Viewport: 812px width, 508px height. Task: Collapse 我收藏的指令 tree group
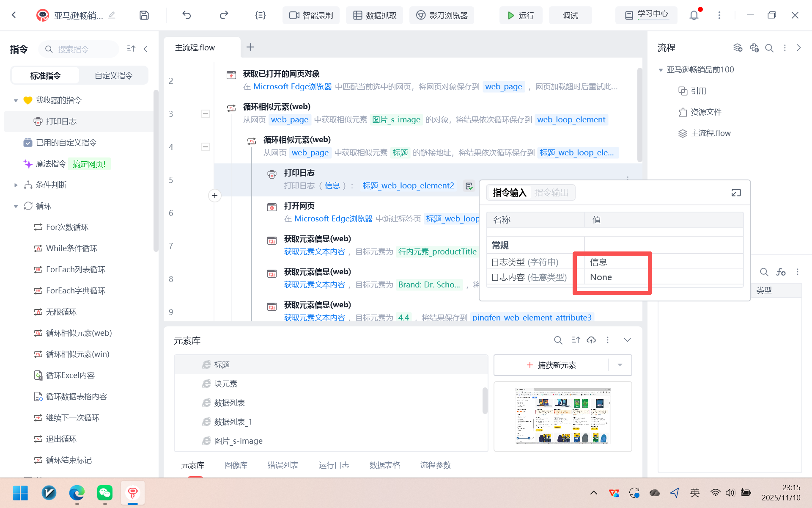[16, 100]
